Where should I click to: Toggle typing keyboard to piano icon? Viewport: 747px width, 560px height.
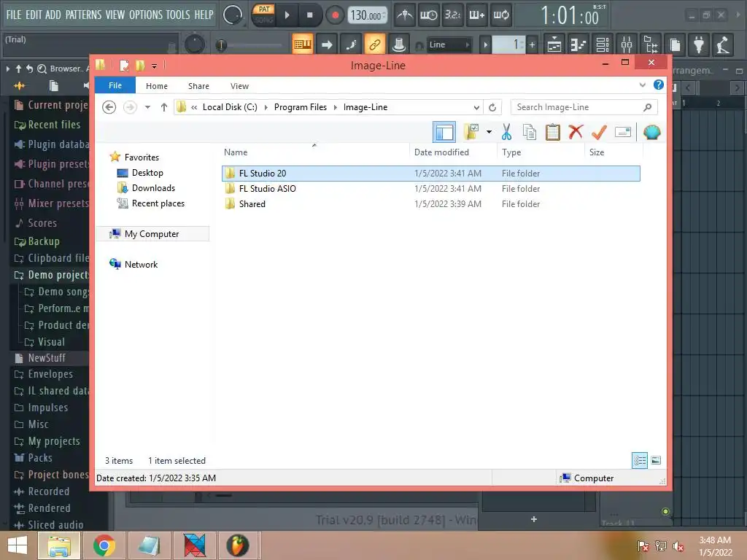coord(303,44)
